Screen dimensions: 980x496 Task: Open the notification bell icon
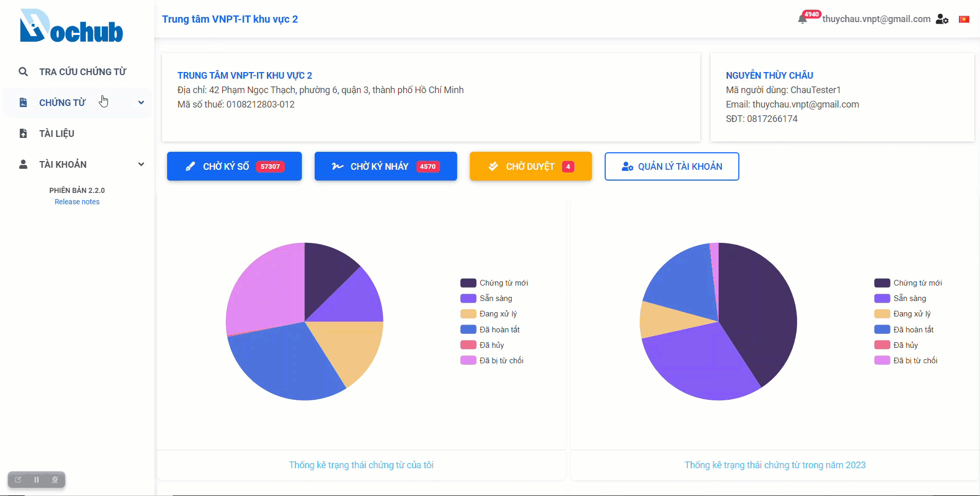[802, 20]
